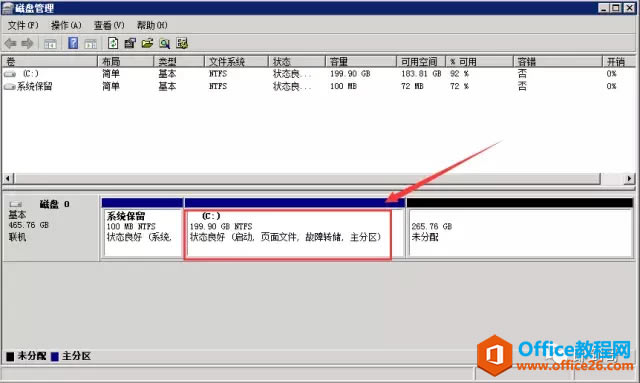Click the horizontal scrollbar left arrow
This screenshot has height=383, width=640.
(8, 178)
